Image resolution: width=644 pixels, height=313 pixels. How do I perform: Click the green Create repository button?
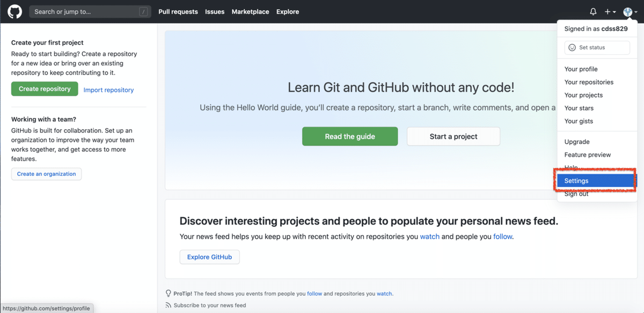coord(45,89)
